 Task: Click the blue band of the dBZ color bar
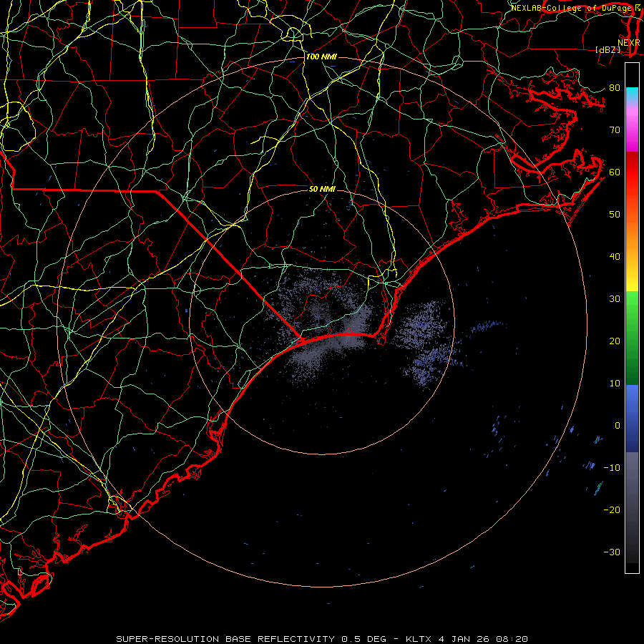(632, 419)
